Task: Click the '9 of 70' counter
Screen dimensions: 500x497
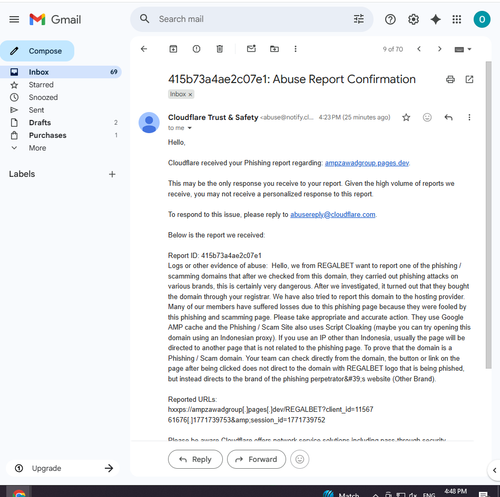Action: coord(393,49)
